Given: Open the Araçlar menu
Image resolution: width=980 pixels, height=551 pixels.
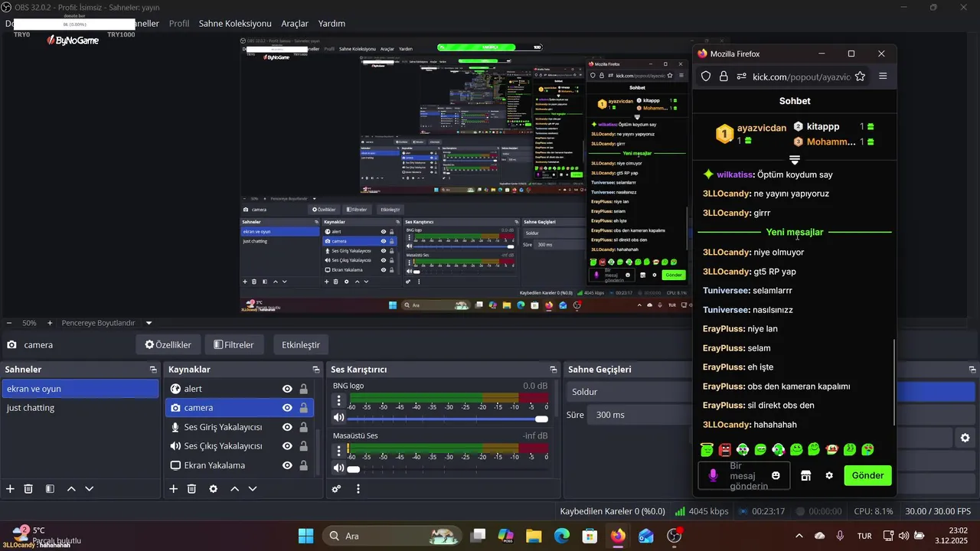Looking at the screenshot, I should (x=295, y=24).
